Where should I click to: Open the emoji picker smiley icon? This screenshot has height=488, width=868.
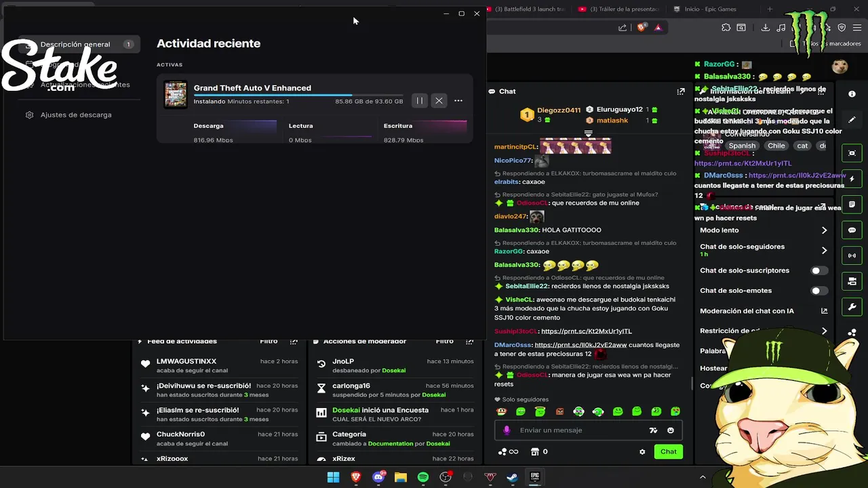coord(671,430)
